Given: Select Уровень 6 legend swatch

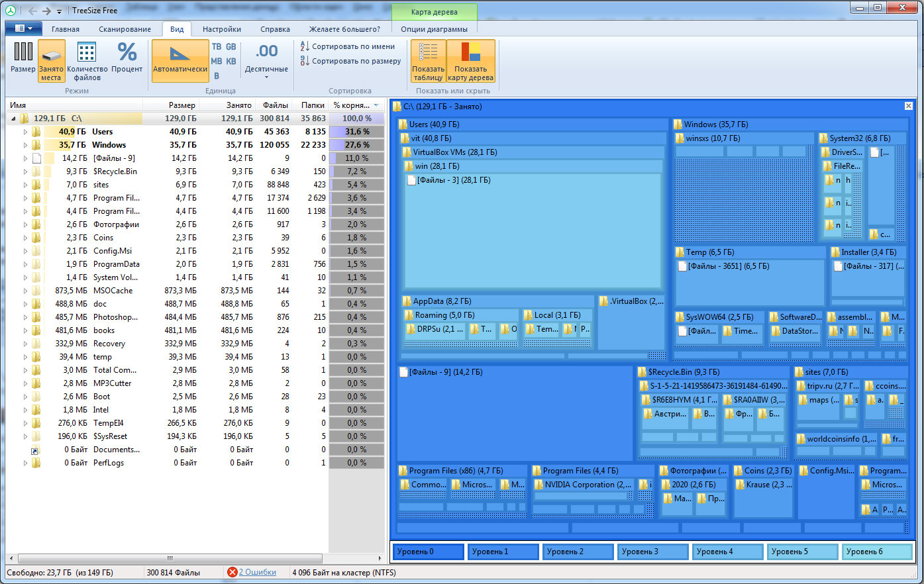Looking at the screenshot, I should (x=878, y=551).
